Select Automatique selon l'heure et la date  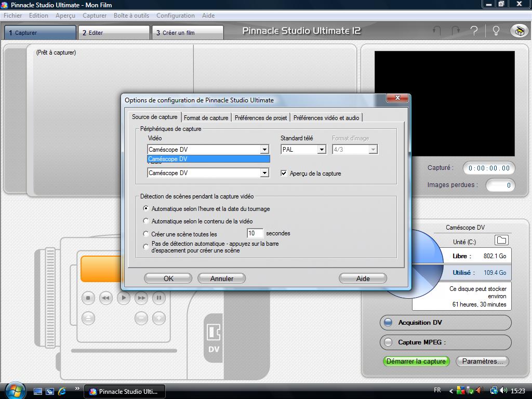tap(146, 208)
